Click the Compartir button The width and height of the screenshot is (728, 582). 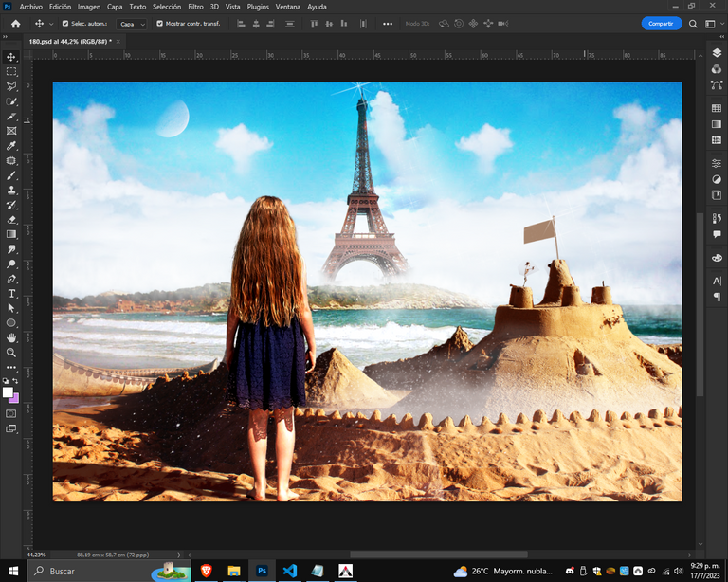(x=661, y=24)
